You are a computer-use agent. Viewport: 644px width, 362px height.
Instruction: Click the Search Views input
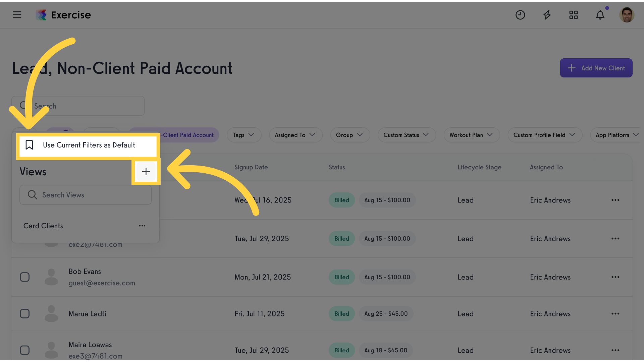pos(86,195)
